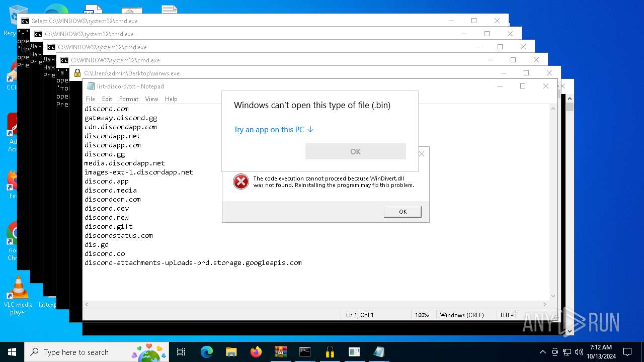Switch to the winws padlock taskbar icon
This screenshot has height=362, width=644.
click(330, 352)
